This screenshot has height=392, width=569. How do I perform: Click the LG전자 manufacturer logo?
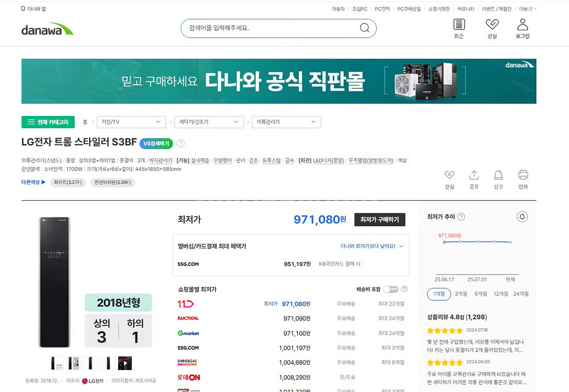[92, 381]
